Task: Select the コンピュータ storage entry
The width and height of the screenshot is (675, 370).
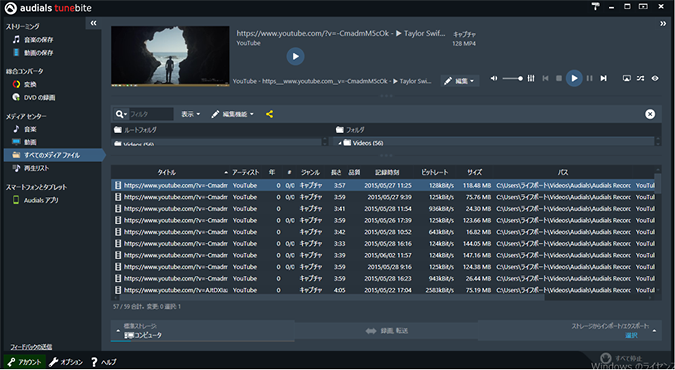Action: pyautogui.click(x=143, y=335)
